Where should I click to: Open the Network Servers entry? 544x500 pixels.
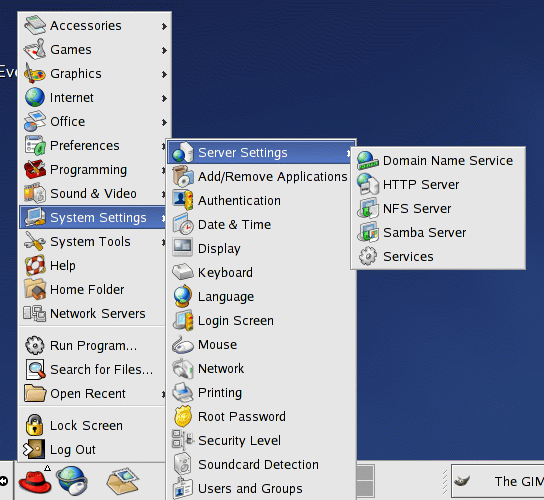point(93,313)
